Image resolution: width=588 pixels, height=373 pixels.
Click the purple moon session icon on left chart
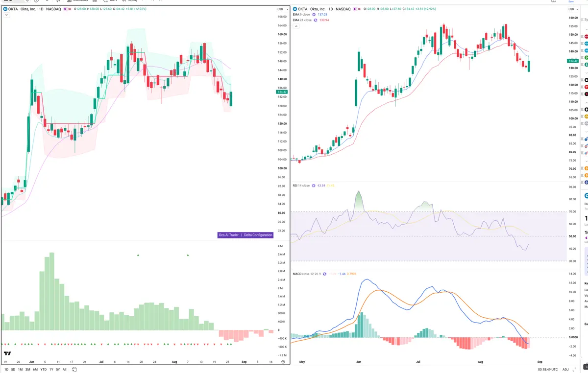(65, 9)
